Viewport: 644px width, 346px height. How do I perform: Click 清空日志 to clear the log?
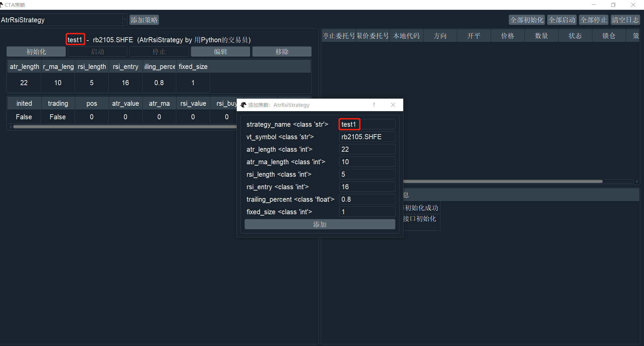[625, 20]
